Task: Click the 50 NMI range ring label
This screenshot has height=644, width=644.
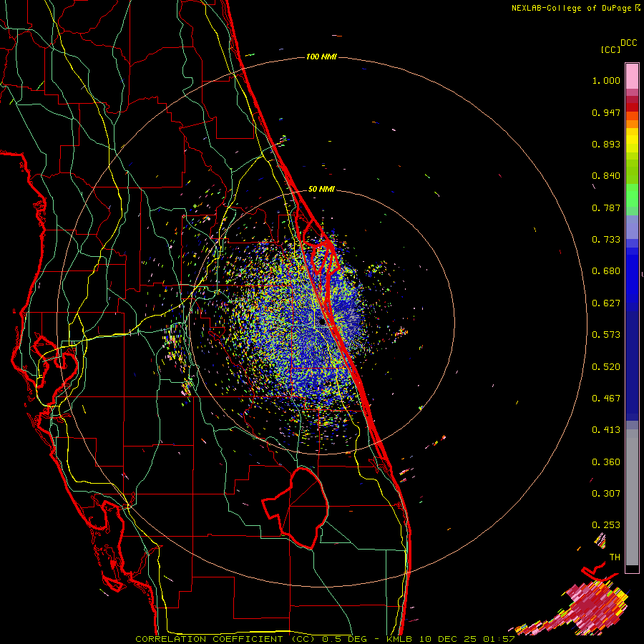Action: 321,189
